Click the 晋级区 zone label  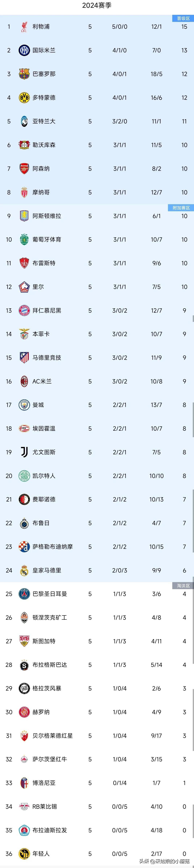(x=183, y=19)
